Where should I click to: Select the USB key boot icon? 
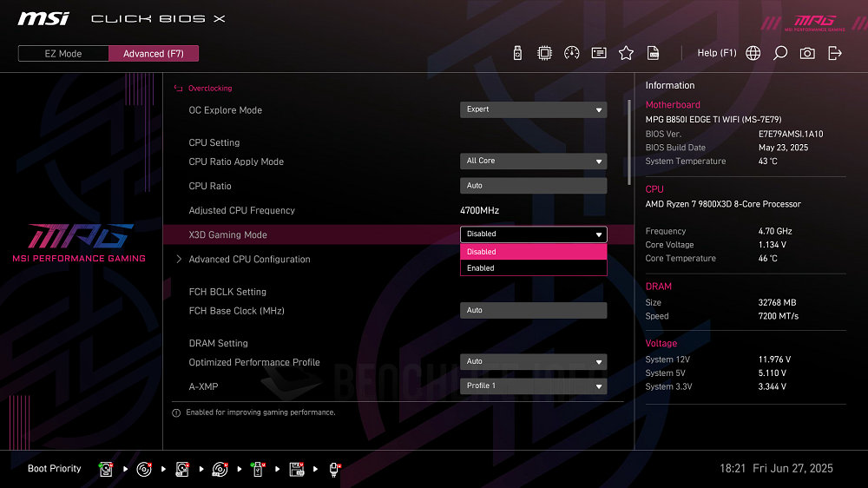[258, 469]
